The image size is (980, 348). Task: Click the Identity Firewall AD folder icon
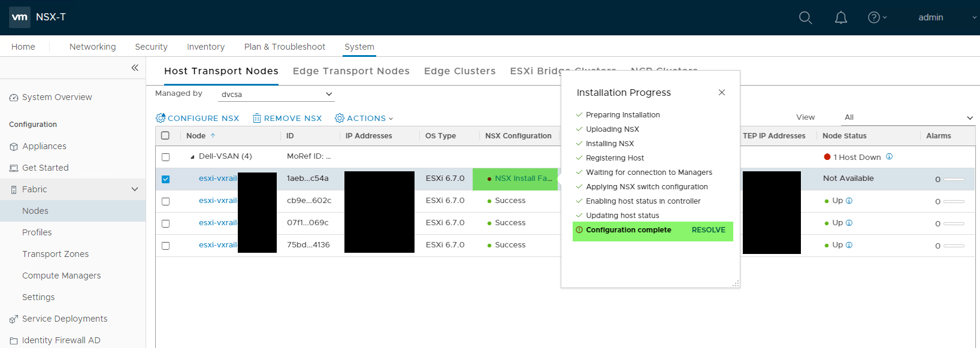[x=14, y=341]
